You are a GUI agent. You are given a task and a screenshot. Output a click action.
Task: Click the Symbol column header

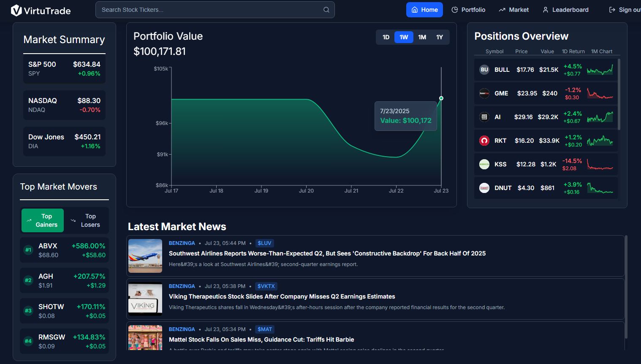click(x=494, y=52)
